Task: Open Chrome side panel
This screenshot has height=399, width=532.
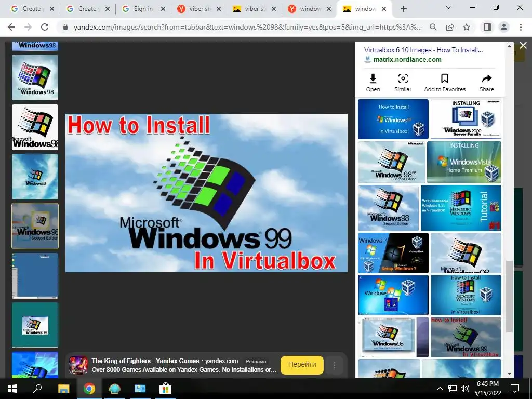Action: click(x=487, y=27)
